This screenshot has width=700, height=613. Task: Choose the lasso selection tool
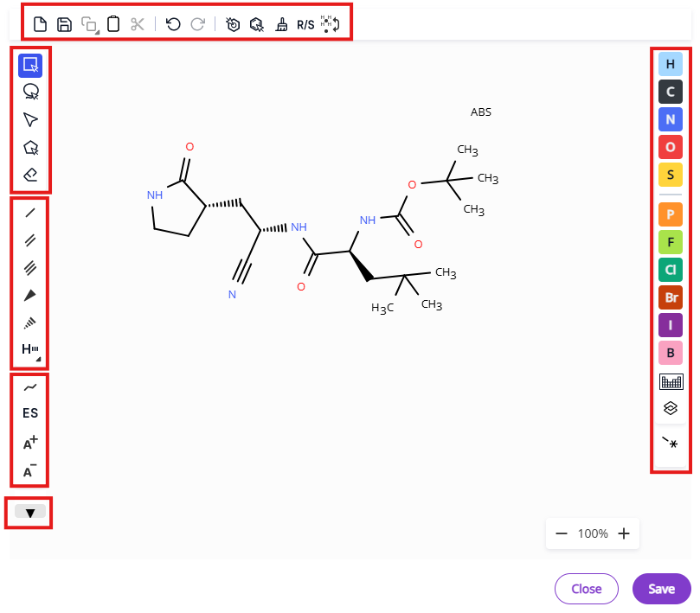(x=30, y=92)
